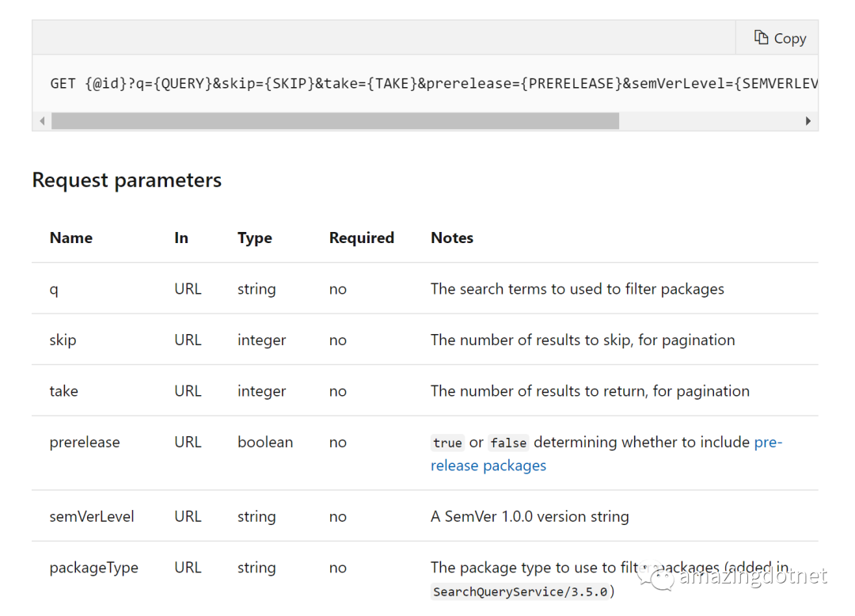Click the note about results to return
This screenshot has height=616, width=855.
point(590,391)
